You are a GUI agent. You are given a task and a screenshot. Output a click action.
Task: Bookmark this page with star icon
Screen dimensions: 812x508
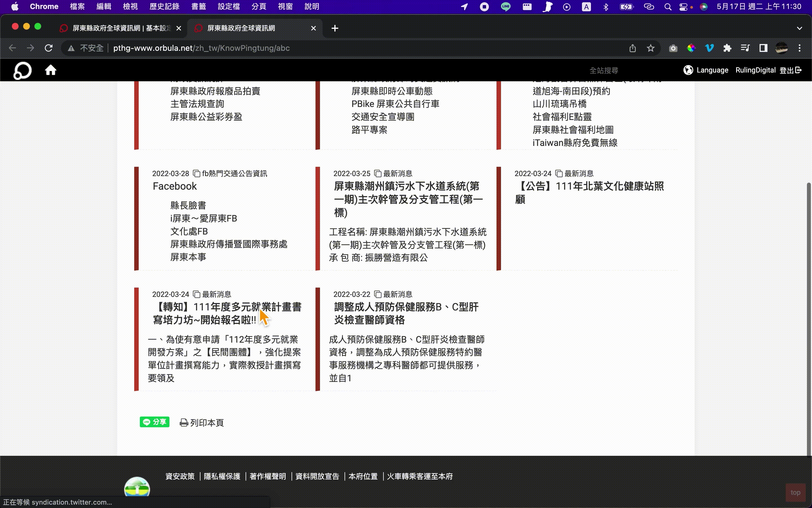(x=651, y=48)
